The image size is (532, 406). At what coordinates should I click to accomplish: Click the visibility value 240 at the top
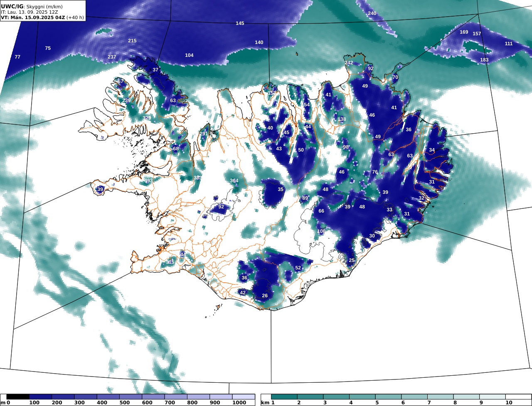tap(372, 13)
